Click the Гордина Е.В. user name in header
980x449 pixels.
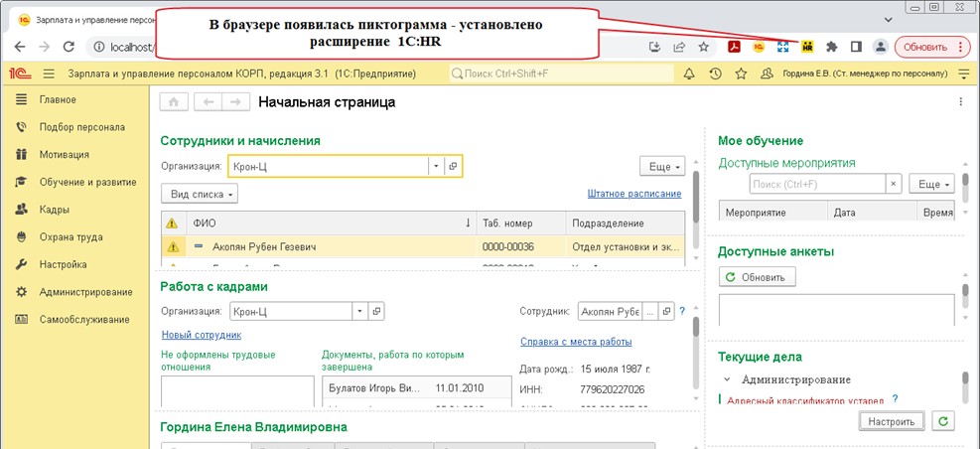click(x=865, y=74)
